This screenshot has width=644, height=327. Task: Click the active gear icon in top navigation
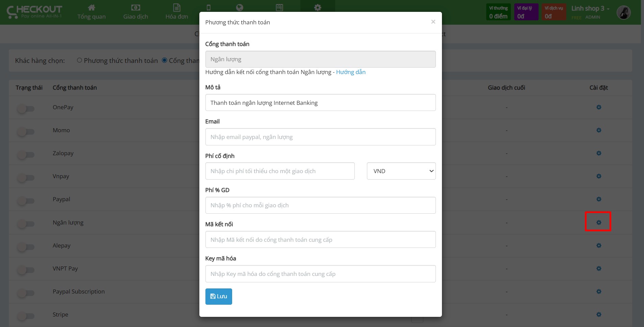click(318, 7)
